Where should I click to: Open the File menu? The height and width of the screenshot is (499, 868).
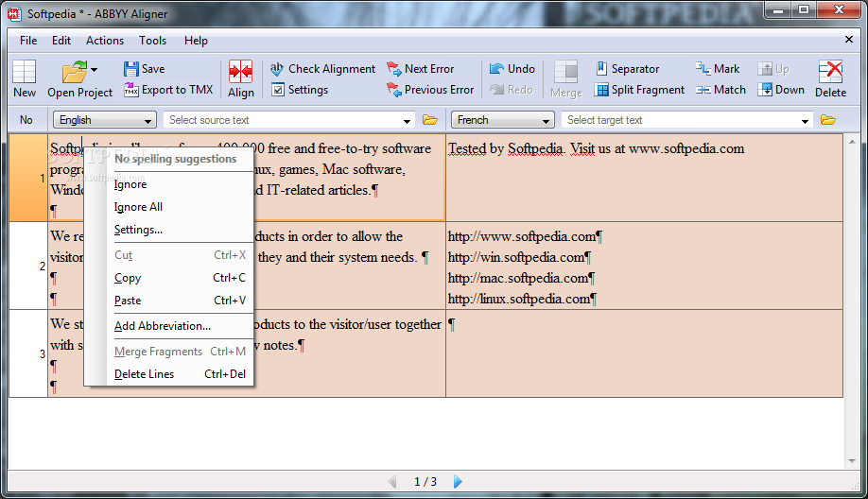28,41
